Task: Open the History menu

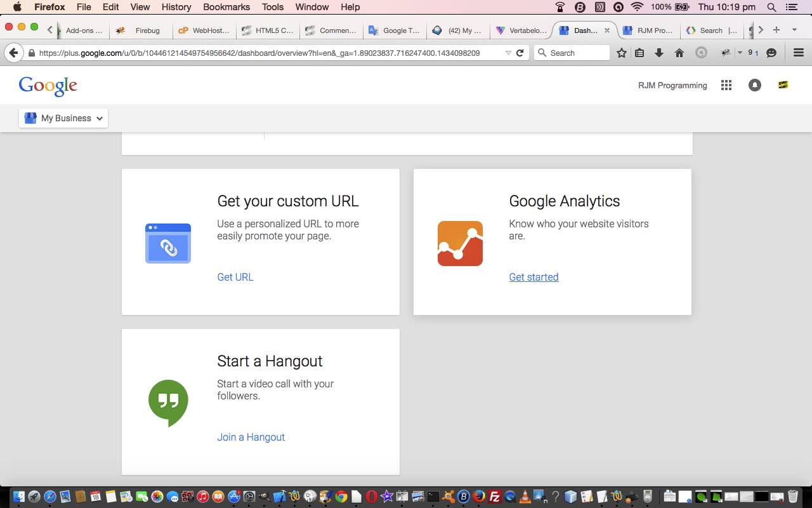Action: click(176, 7)
